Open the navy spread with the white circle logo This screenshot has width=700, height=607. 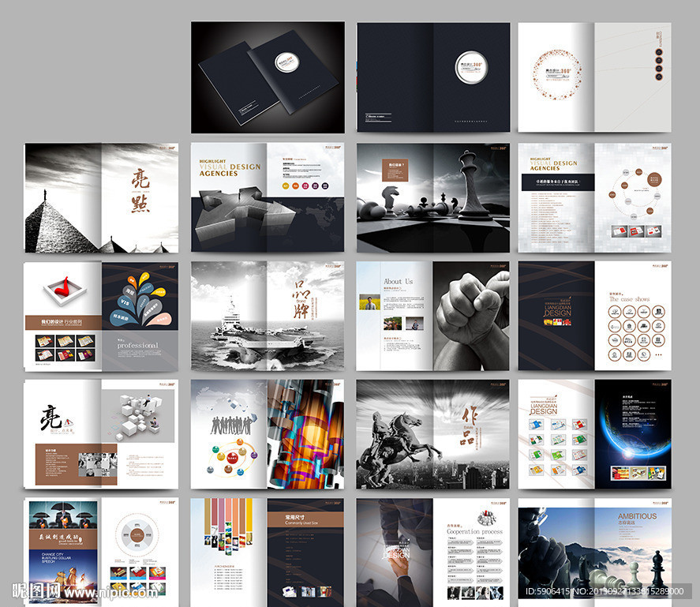(x=433, y=77)
